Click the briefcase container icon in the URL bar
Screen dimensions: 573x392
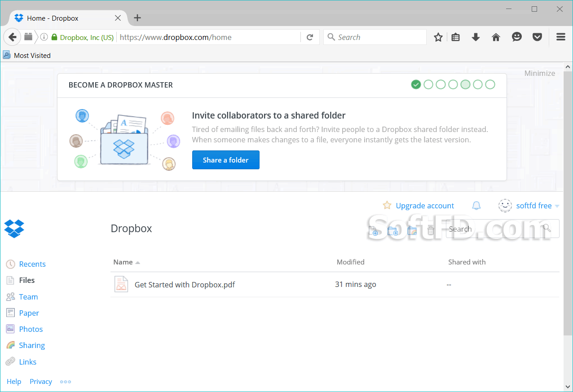[28, 36]
